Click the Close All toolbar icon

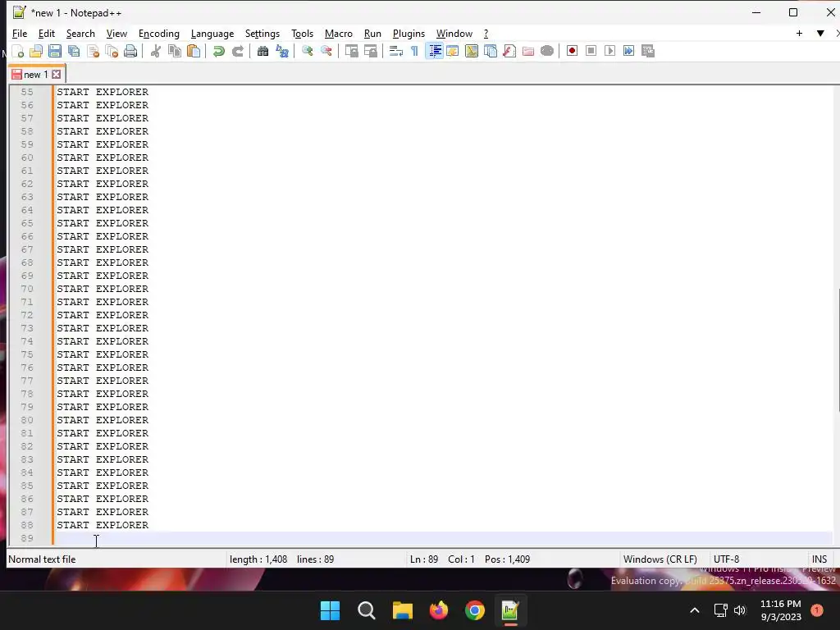pyautogui.click(x=112, y=51)
